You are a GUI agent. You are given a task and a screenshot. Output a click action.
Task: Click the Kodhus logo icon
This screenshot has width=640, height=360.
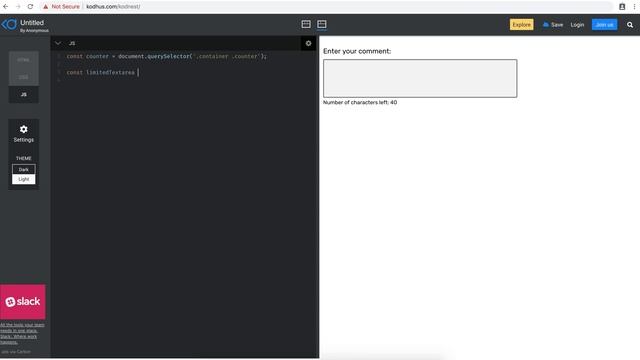coord(9,25)
